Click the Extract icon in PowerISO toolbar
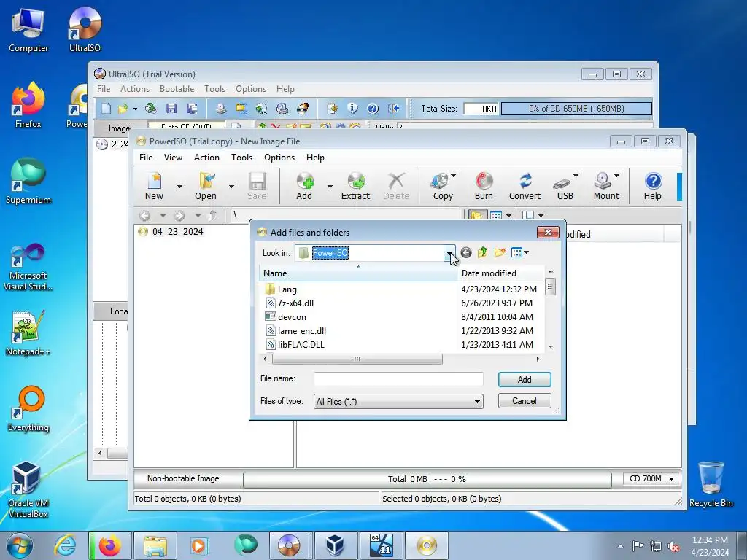 355,181
